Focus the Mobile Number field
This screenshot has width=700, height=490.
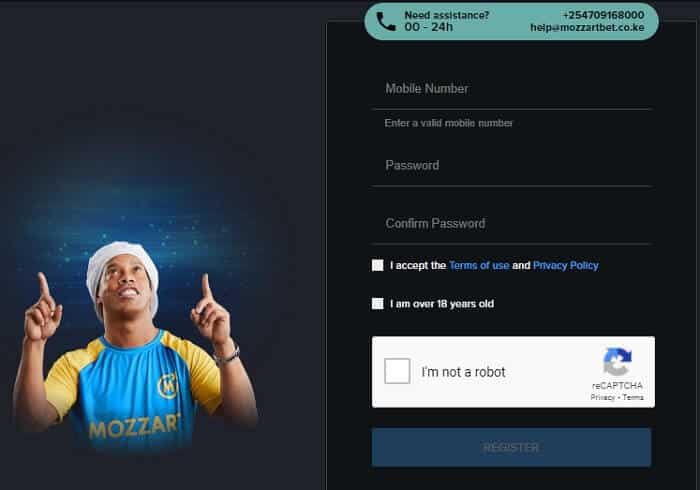click(511, 89)
